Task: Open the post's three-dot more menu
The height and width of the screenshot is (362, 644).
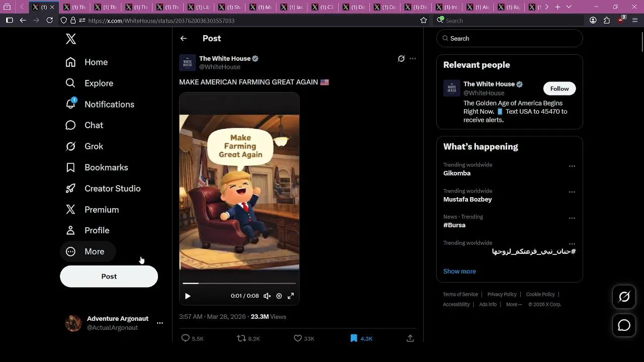Action: pos(413,59)
